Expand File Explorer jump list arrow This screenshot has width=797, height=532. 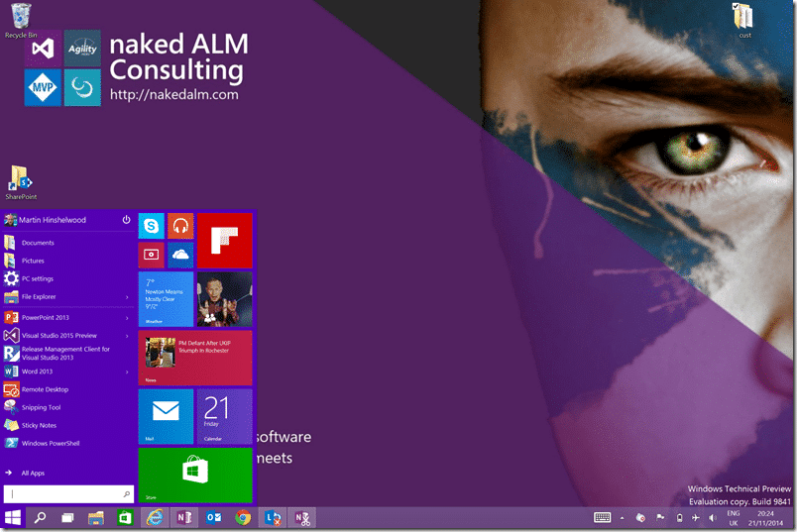127,297
